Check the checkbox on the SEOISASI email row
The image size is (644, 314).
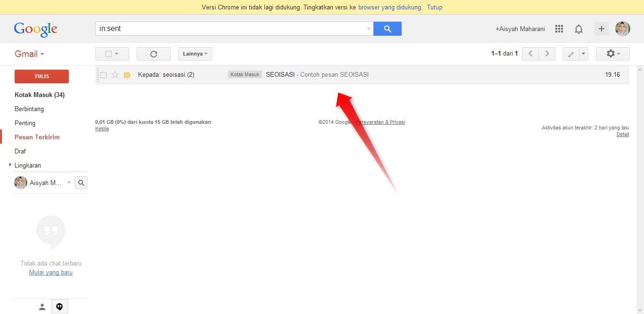click(103, 74)
